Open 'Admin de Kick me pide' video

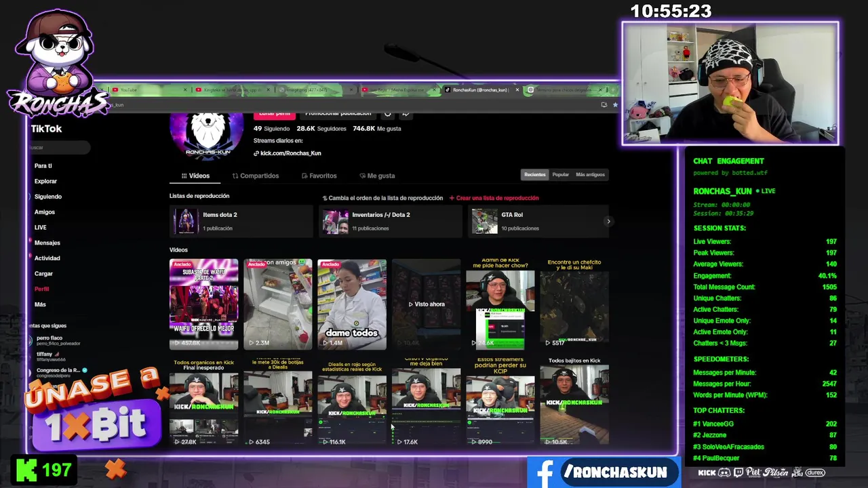point(500,304)
